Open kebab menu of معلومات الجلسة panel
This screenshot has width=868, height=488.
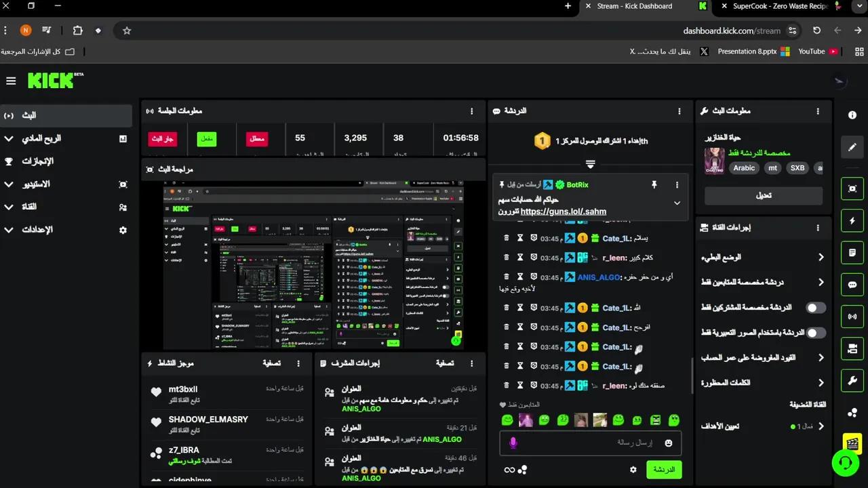(x=472, y=111)
